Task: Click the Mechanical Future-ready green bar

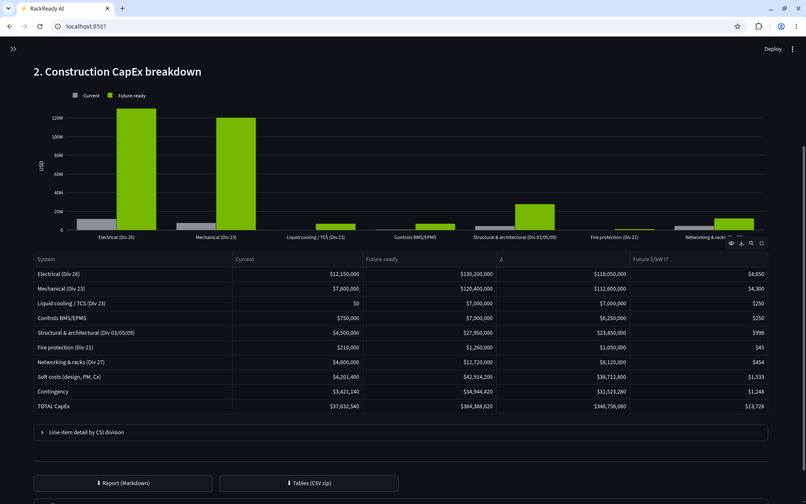Action: tap(236, 174)
